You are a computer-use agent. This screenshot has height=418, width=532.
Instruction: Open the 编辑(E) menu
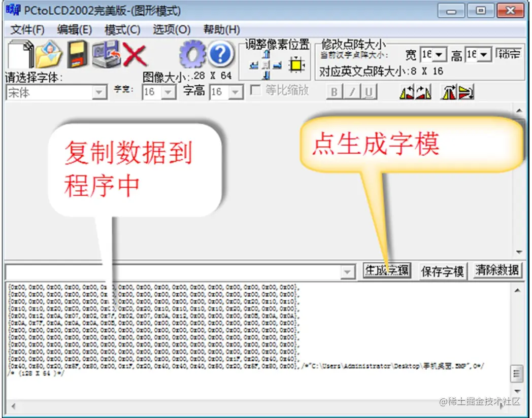coord(74,30)
